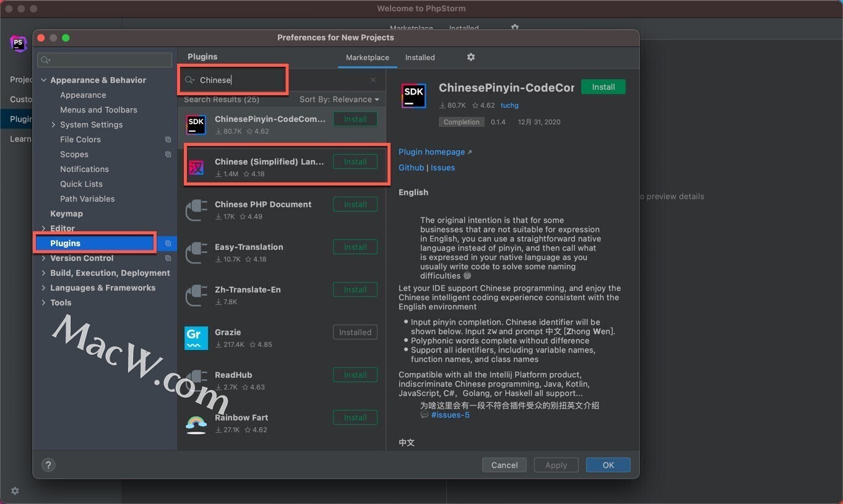This screenshot has height=504, width=843.
Task: Click the Grazie plugin icon
Action: click(x=196, y=338)
